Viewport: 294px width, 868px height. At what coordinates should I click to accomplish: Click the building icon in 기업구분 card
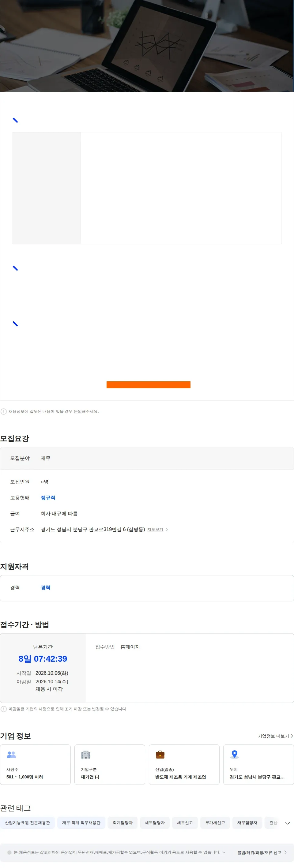[x=86, y=755]
